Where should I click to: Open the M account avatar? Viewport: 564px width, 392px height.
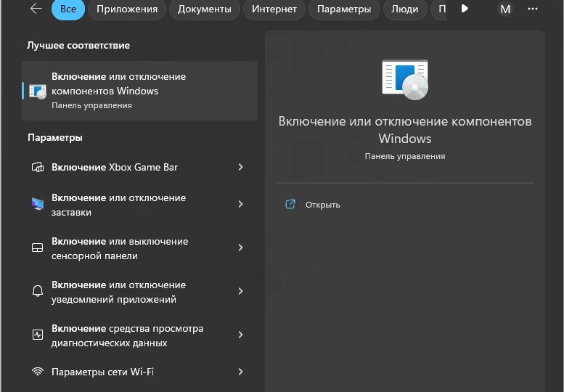point(505,9)
